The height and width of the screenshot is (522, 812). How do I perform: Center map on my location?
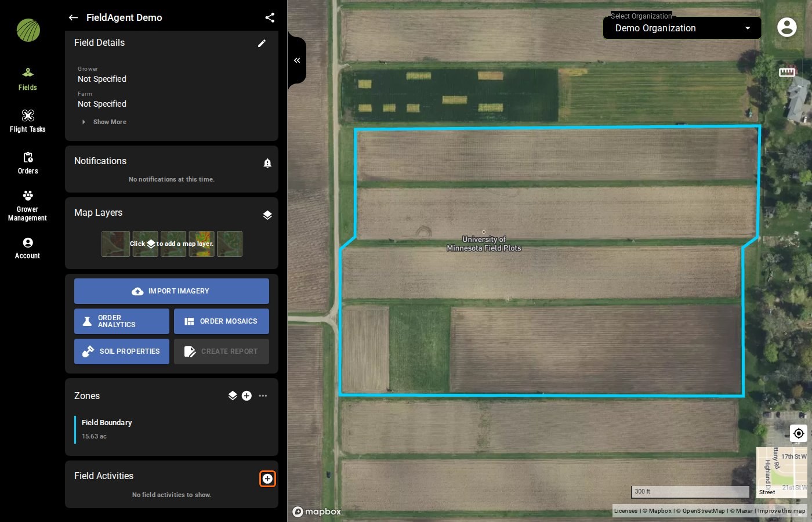799,433
